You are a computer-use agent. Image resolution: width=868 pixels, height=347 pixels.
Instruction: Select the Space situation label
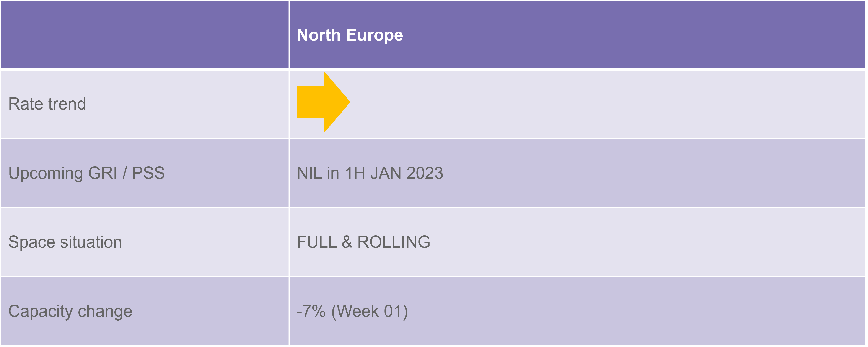pos(65,242)
